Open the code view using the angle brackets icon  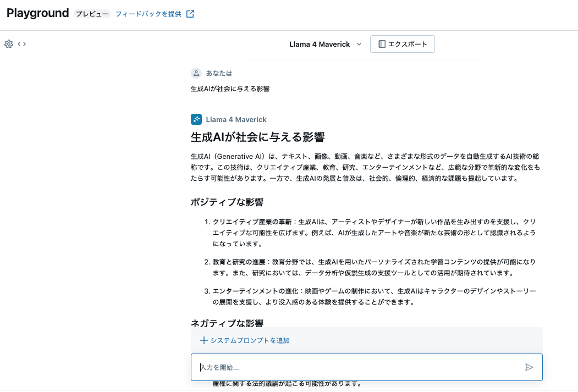[21, 43]
